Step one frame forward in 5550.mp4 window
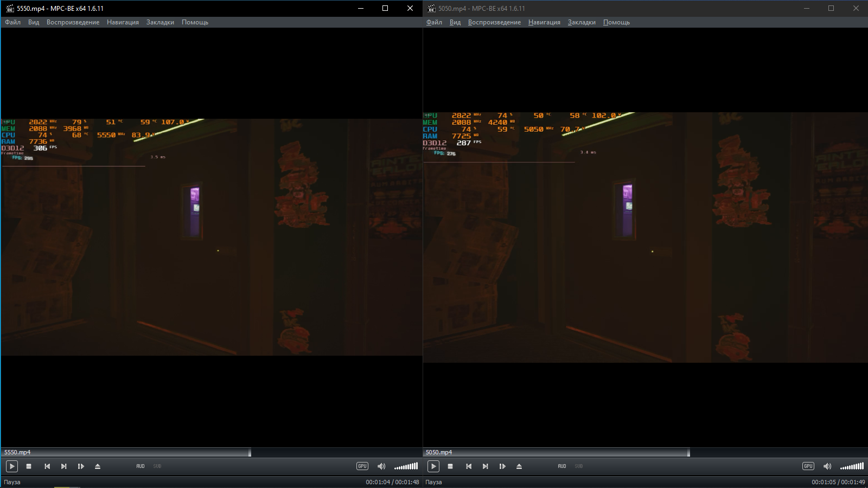 [81, 466]
